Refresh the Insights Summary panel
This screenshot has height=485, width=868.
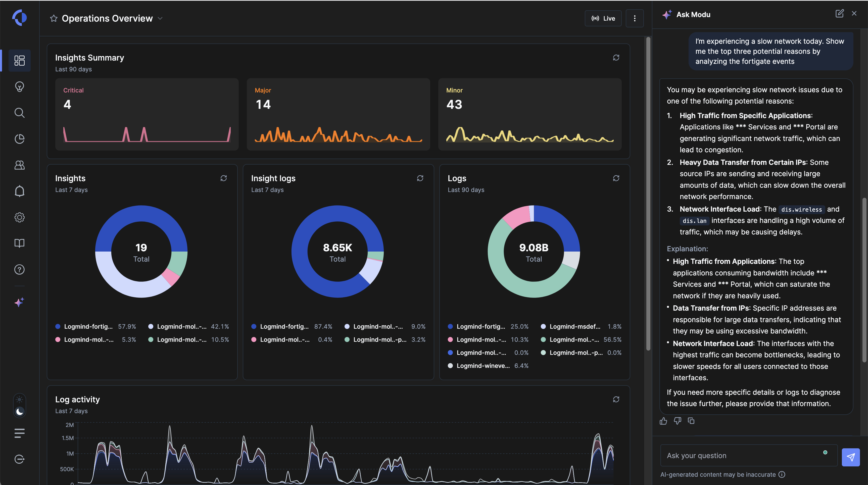click(x=616, y=58)
